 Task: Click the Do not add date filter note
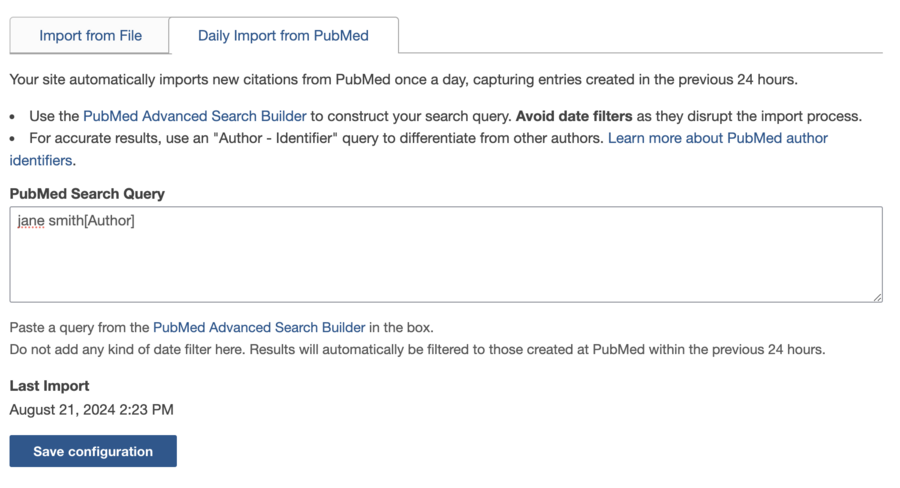[x=417, y=349]
